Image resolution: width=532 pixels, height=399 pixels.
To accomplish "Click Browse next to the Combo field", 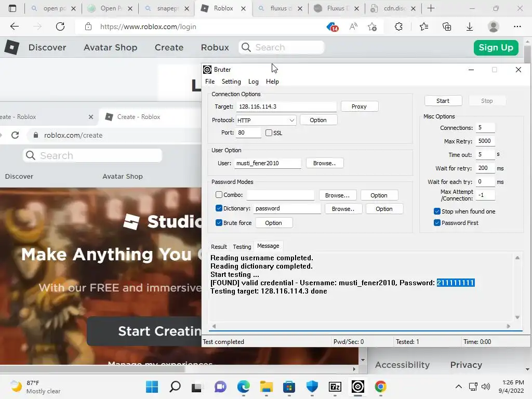I will pyautogui.click(x=337, y=195).
